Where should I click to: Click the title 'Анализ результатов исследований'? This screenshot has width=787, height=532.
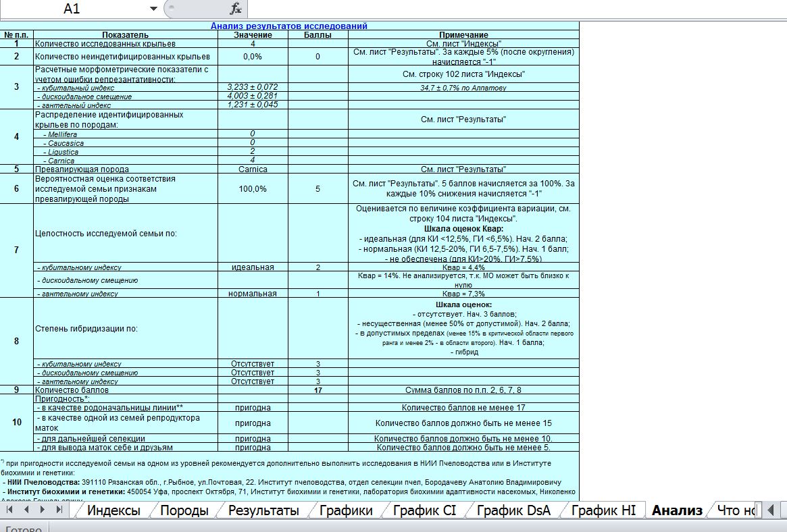tap(289, 26)
